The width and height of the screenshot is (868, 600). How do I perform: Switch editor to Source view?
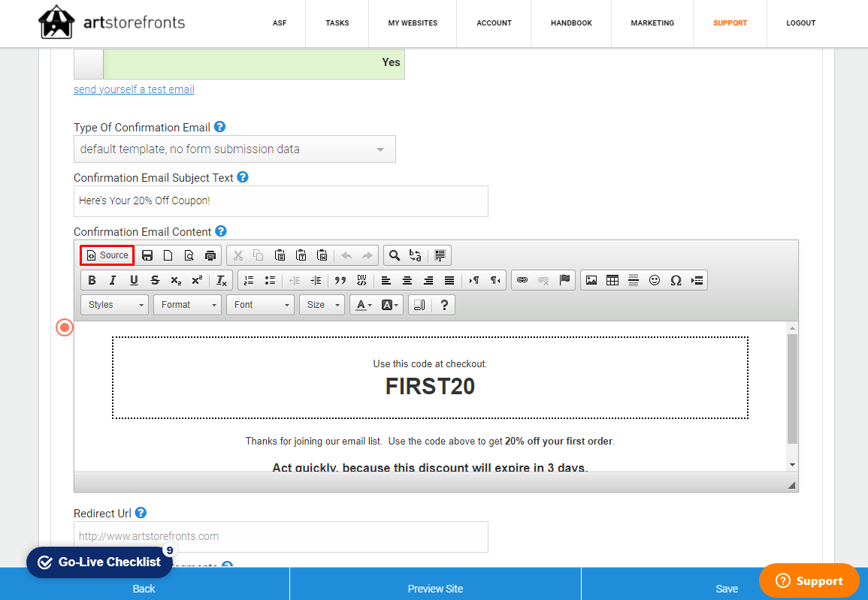(x=107, y=255)
